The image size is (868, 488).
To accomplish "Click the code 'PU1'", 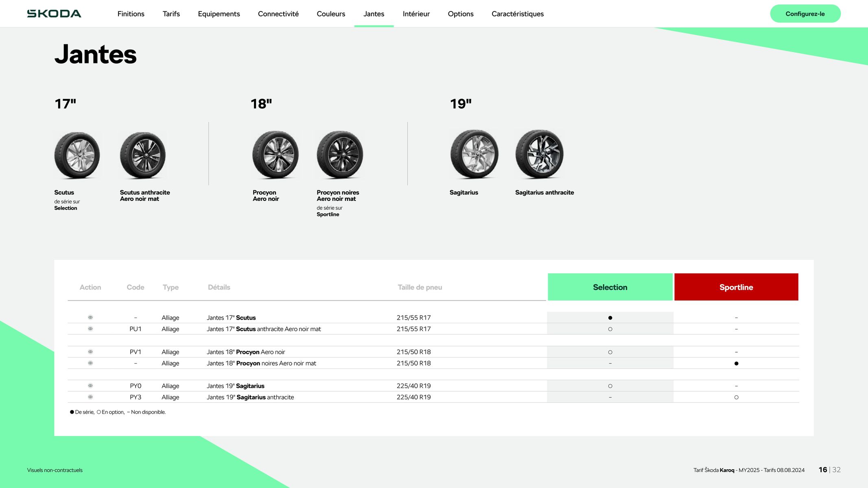I will [136, 329].
